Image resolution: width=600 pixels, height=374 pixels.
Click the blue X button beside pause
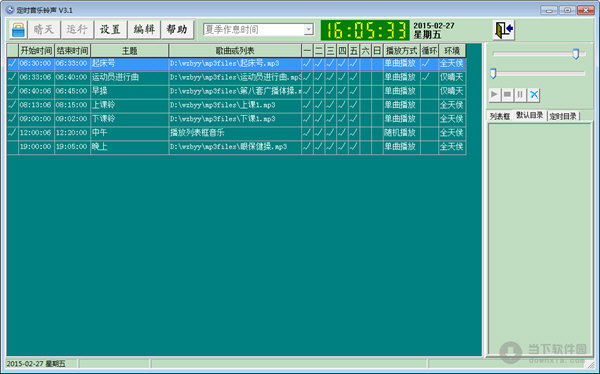click(533, 95)
